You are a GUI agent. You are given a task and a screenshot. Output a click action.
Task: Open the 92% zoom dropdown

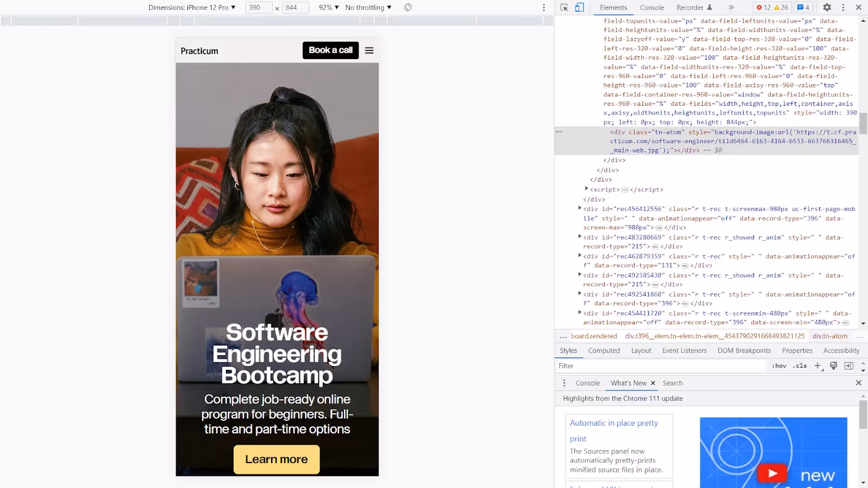pyautogui.click(x=329, y=8)
